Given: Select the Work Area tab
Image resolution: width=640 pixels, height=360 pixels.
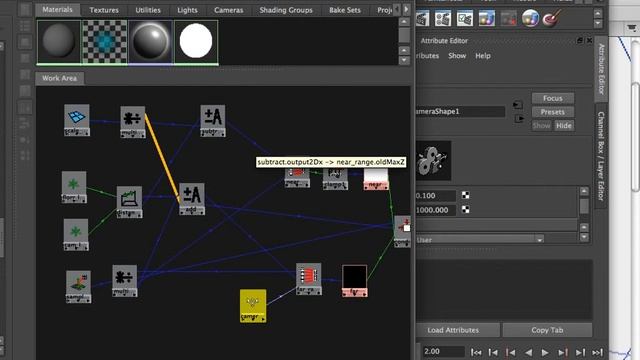Looking at the screenshot, I should (59, 78).
